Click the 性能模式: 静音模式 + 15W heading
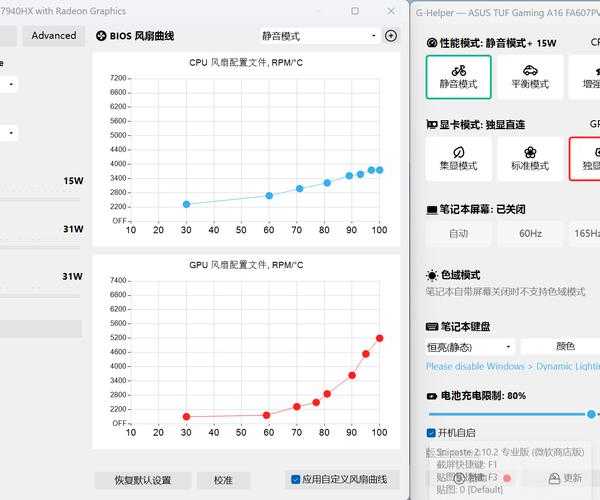The height and width of the screenshot is (500, 600). click(497, 43)
